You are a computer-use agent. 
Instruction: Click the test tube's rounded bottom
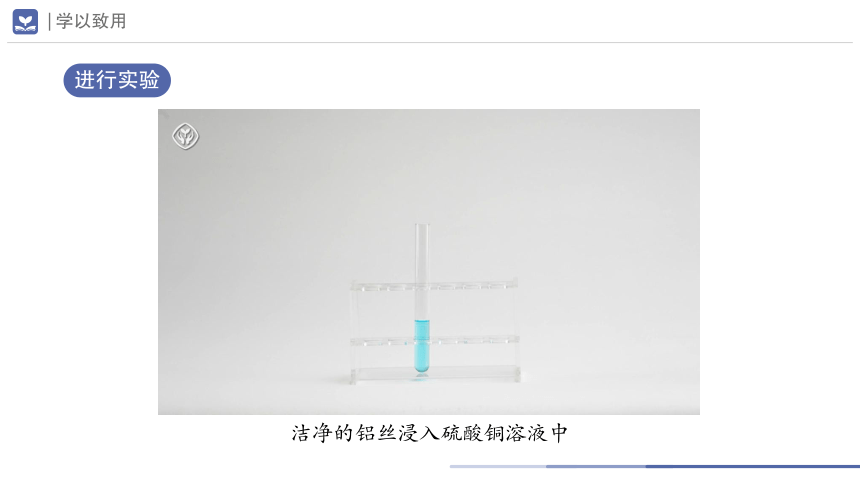422,368
